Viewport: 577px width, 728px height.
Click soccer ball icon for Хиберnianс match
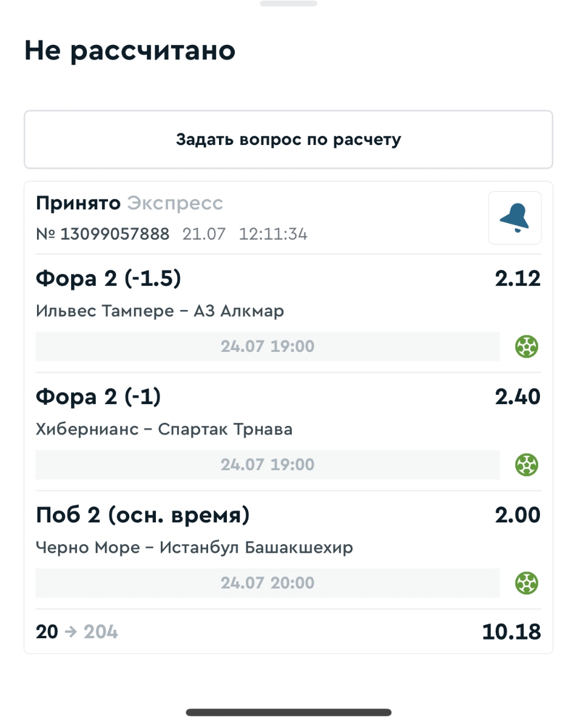pyautogui.click(x=527, y=465)
